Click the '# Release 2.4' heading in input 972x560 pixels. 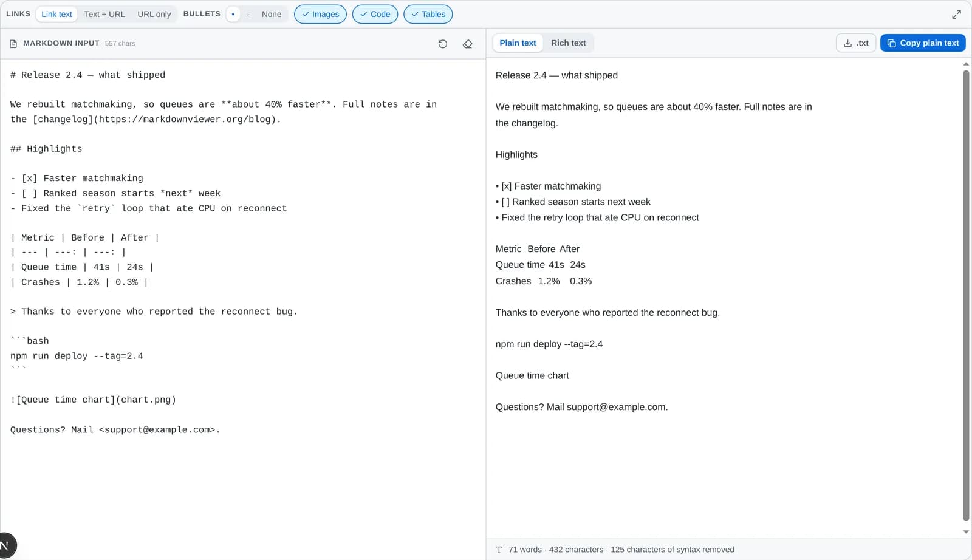[87, 75]
